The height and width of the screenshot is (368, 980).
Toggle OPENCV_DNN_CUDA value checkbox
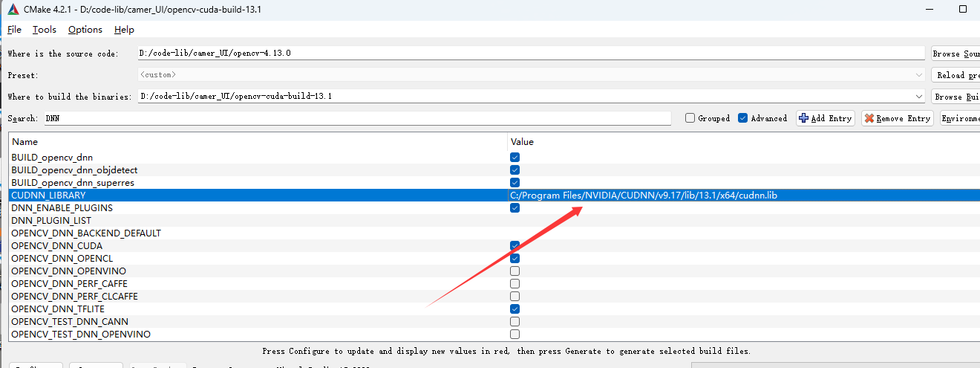coord(514,245)
